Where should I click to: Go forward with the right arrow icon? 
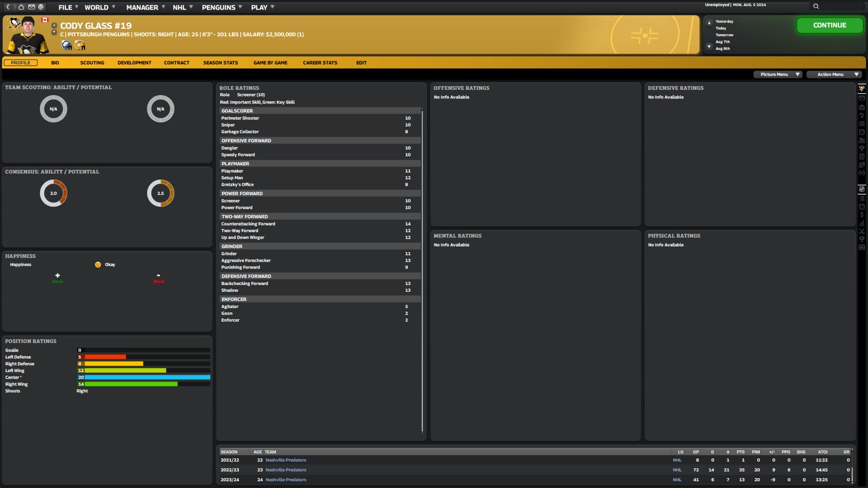(14, 7)
